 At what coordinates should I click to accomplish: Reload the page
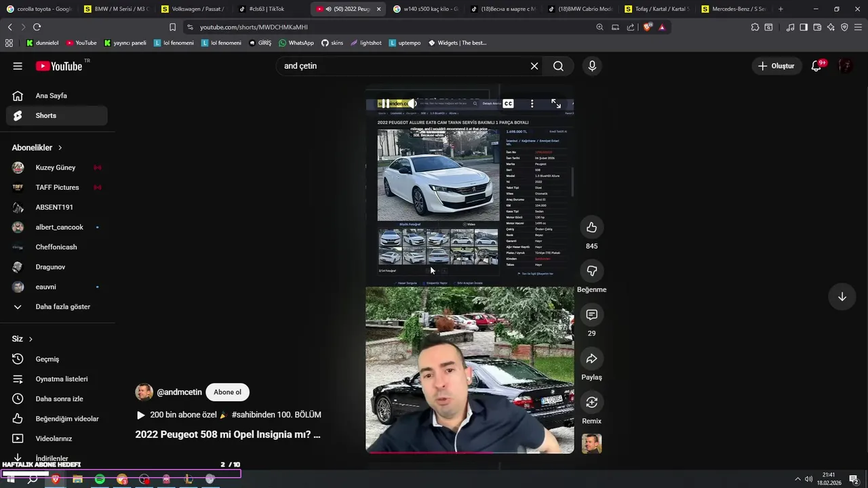[x=37, y=27]
